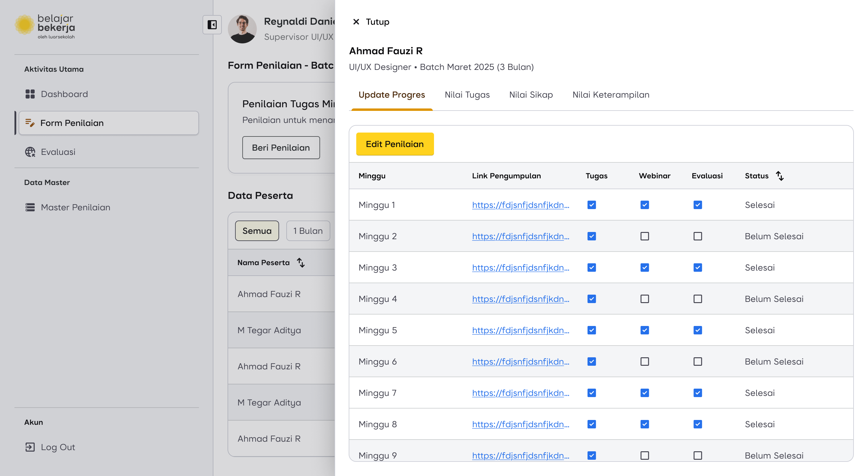Click the Dashboard grid icon
Viewport: 868px width, 476px height.
(x=30, y=94)
